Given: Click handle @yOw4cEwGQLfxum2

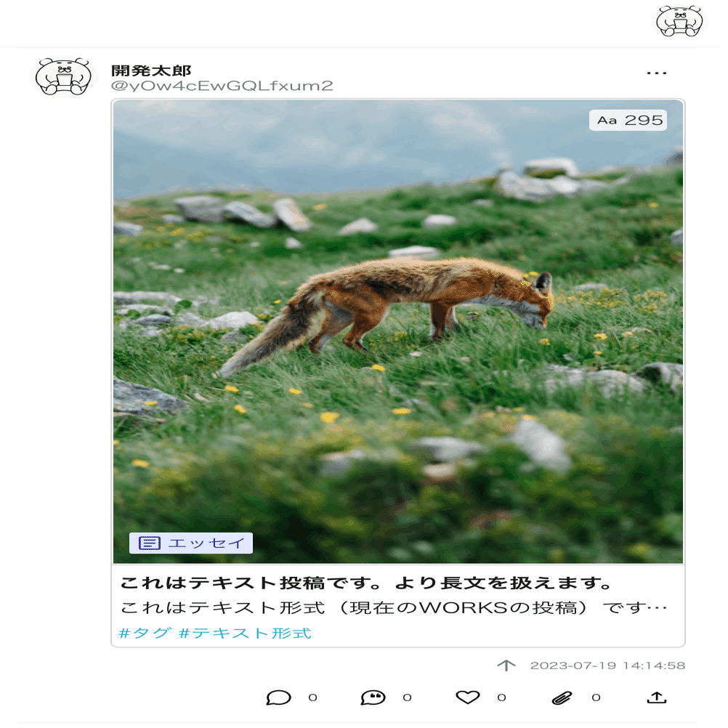Looking at the screenshot, I should coord(222,86).
